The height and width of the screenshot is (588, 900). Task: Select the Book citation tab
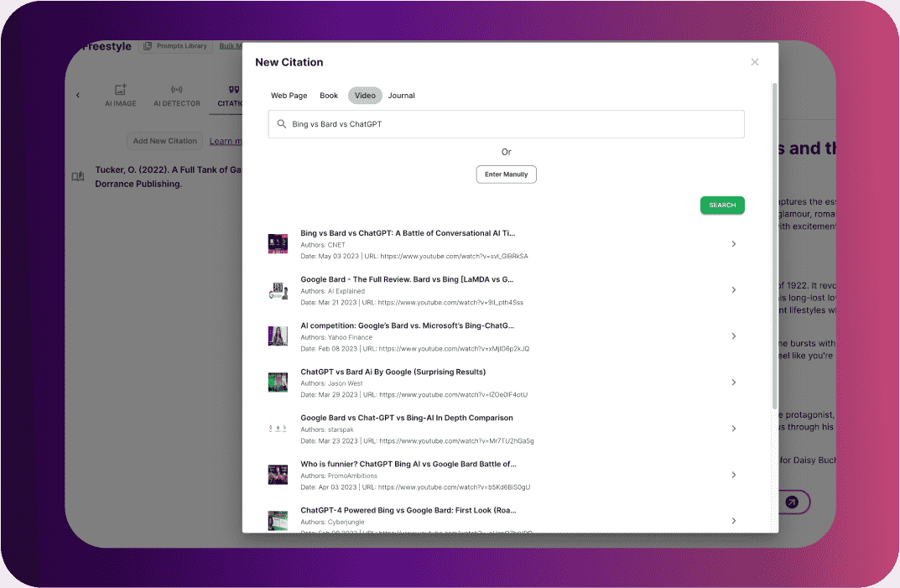329,96
